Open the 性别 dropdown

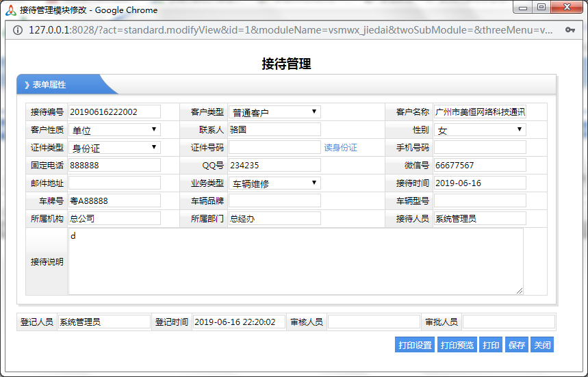(x=480, y=130)
